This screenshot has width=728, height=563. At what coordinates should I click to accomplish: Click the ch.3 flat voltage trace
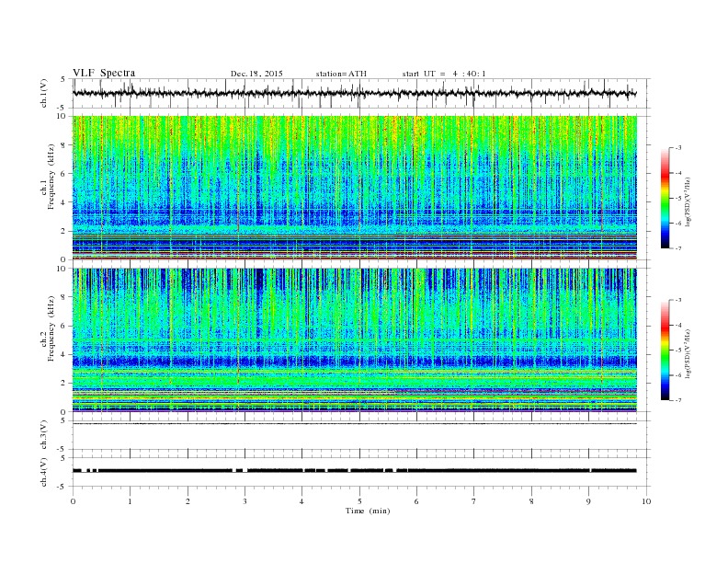tap(354, 424)
